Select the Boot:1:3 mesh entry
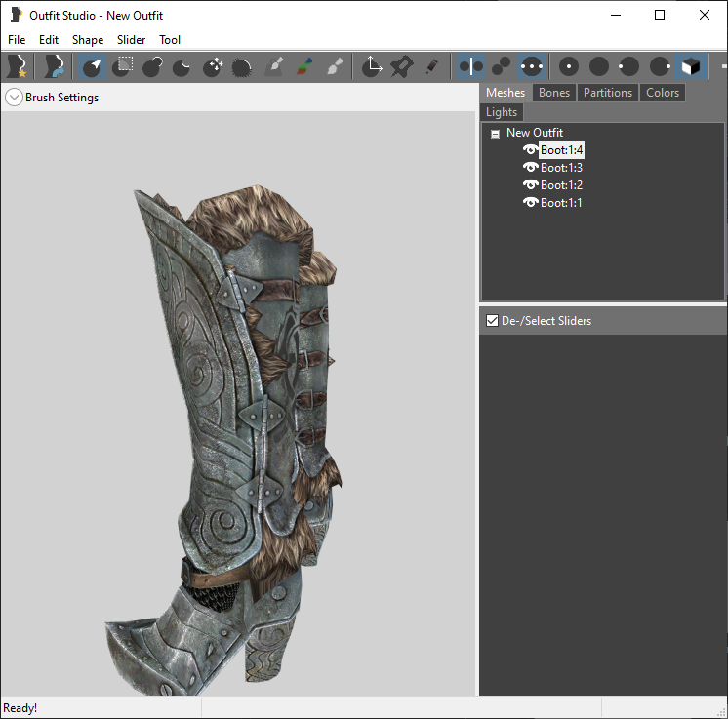The width and height of the screenshot is (728, 719). click(x=561, y=168)
